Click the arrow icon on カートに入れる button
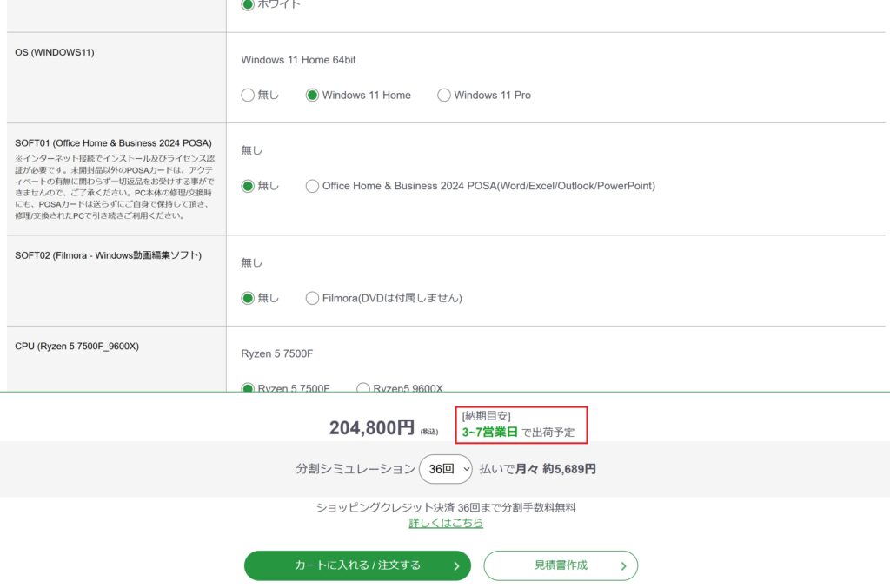Image resolution: width=890 pixels, height=588 pixels. coord(456,565)
